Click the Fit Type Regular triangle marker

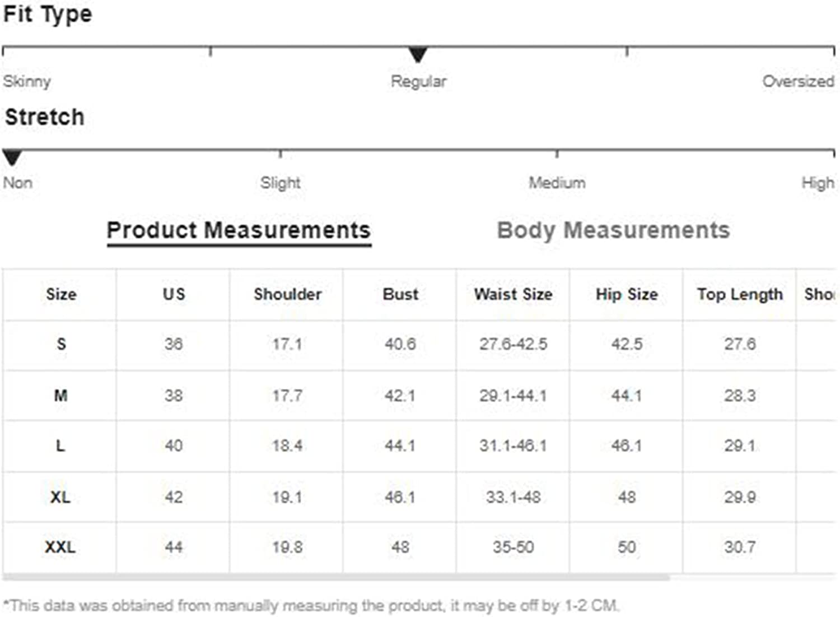418,55
